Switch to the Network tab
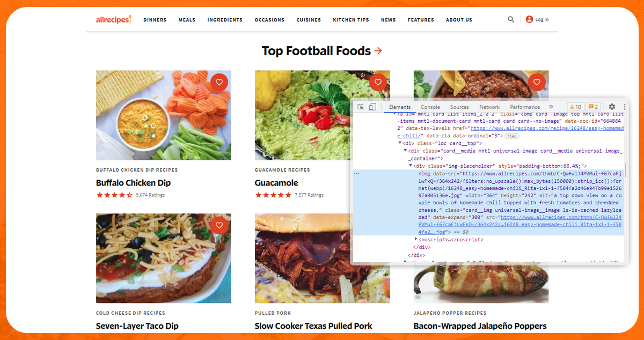This screenshot has width=644, height=340. click(489, 107)
